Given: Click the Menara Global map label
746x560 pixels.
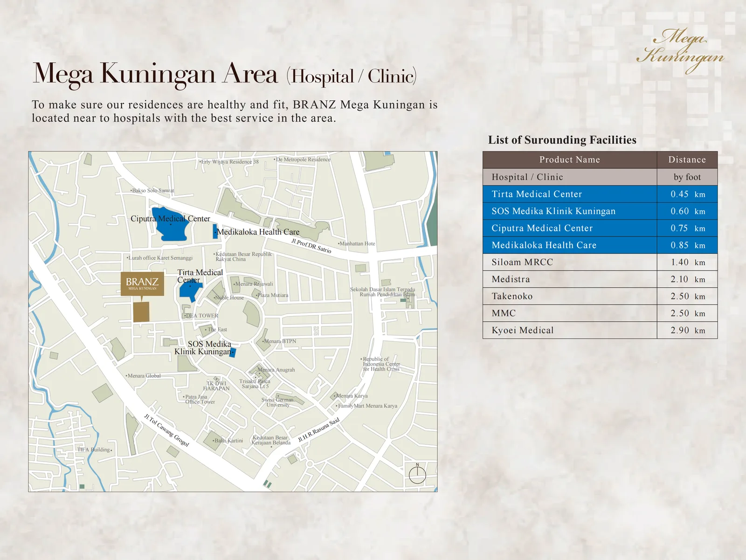Looking at the screenshot, I should [143, 376].
